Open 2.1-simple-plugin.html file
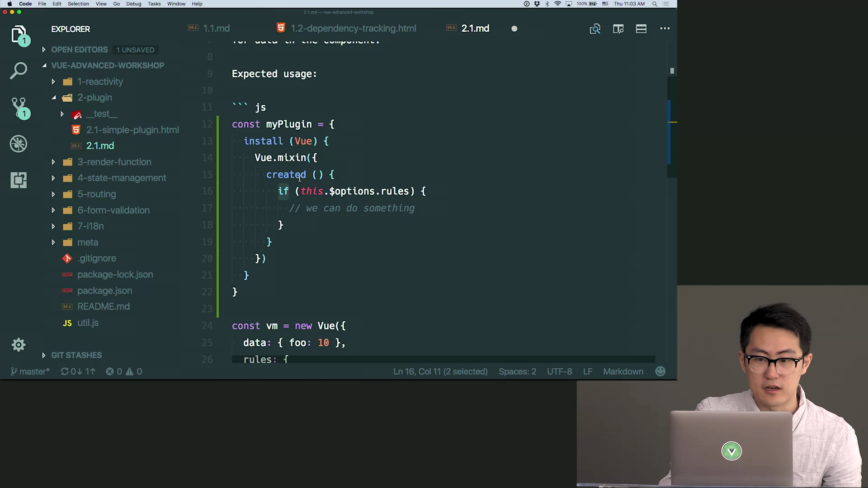 (132, 130)
